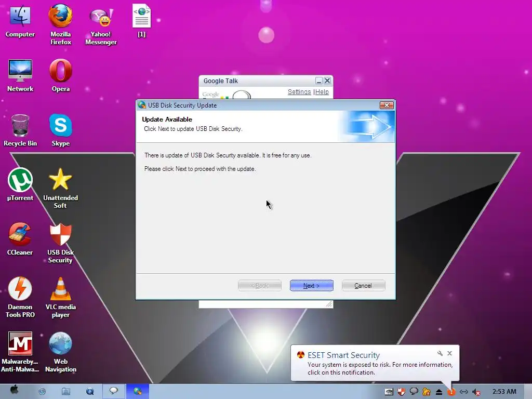Viewport: 532px width, 399px height.
Task: Open Help link in Google Talk
Action: (322, 92)
